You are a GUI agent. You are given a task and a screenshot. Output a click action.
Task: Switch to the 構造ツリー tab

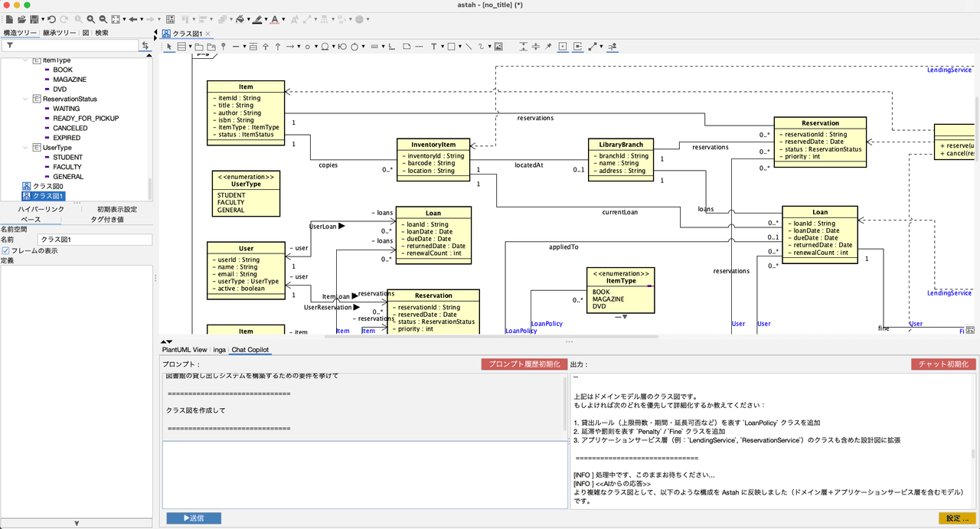(x=20, y=33)
